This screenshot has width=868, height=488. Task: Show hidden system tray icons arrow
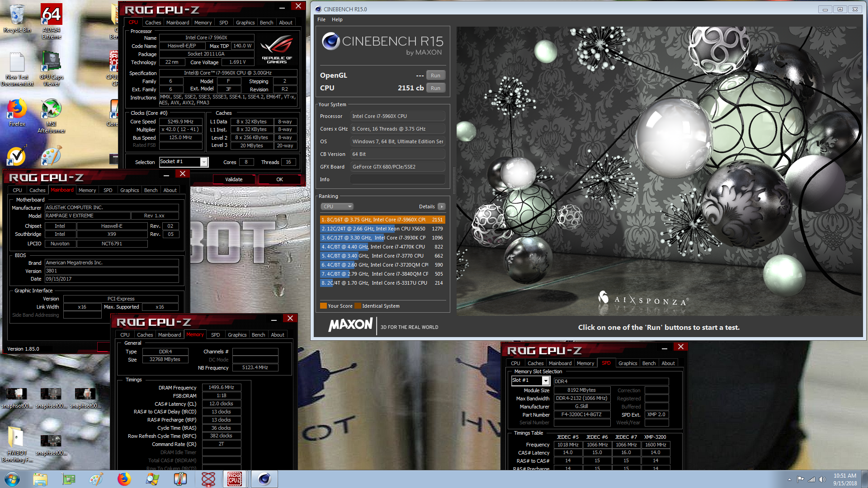point(789,479)
